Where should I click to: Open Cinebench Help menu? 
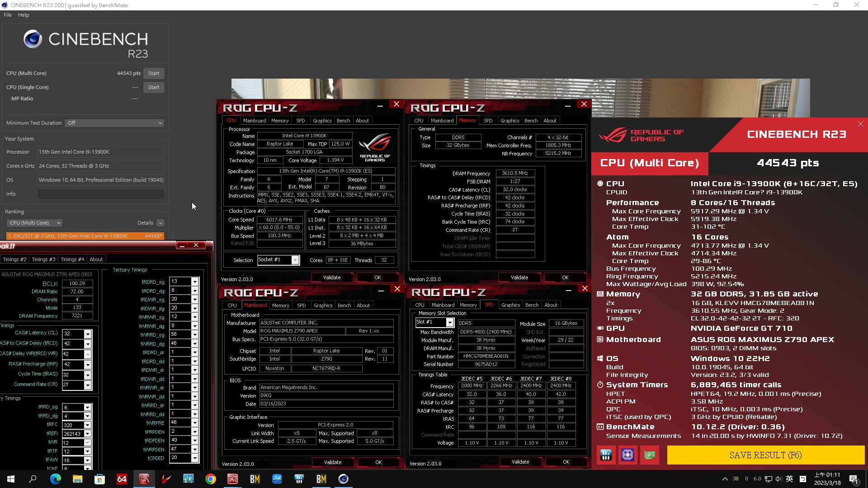[24, 15]
